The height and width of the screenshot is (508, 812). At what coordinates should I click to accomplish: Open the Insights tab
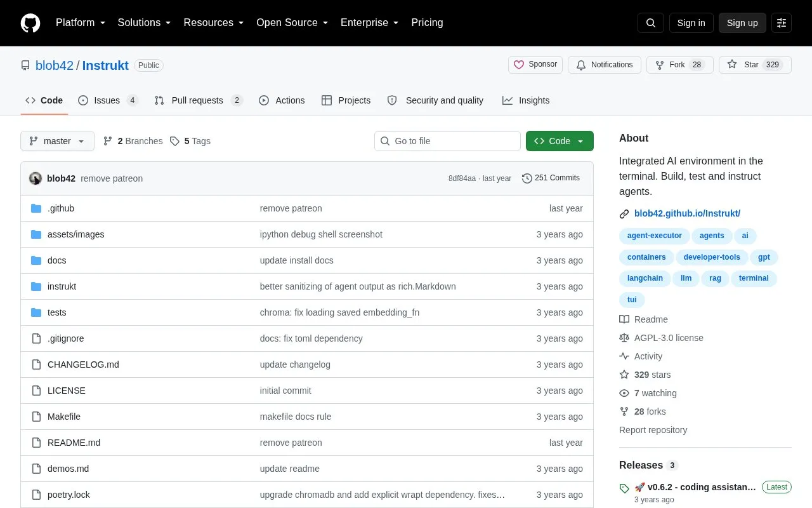[526, 100]
